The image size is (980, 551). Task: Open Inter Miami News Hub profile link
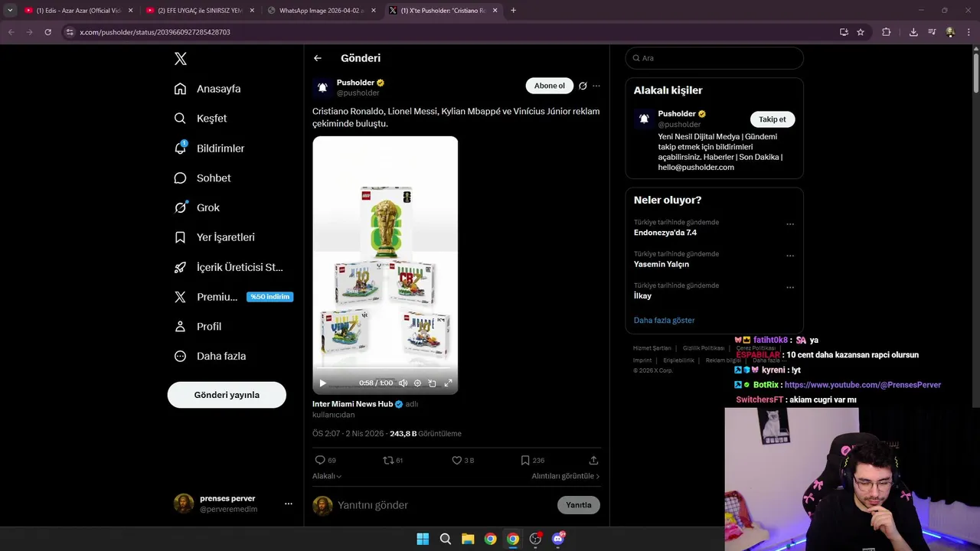pyautogui.click(x=352, y=404)
